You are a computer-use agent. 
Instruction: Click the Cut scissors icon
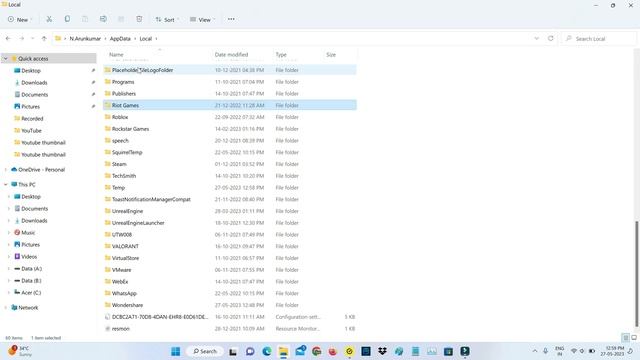(49, 19)
